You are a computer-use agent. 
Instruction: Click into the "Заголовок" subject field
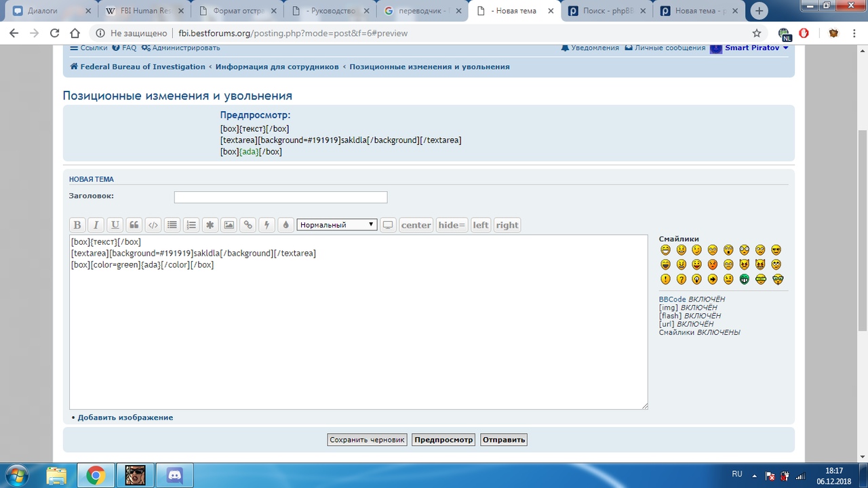[x=281, y=197]
